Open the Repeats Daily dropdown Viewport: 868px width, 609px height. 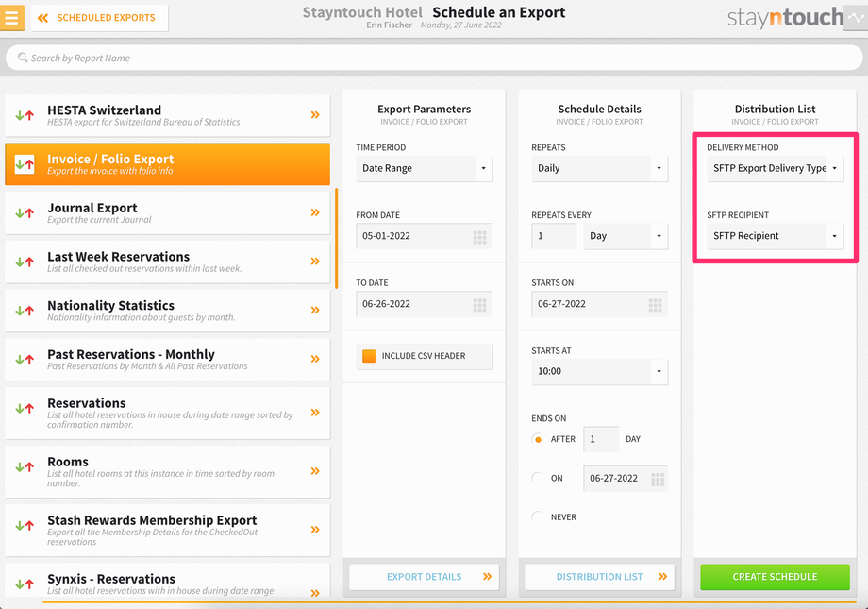[599, 168]
